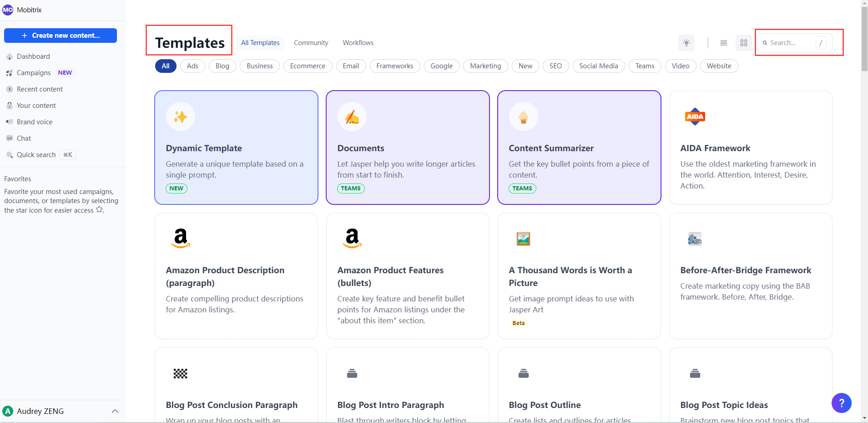Viewport: 868px width, 423px height.
Task: Switch to list view icon
Action: click(x=724, y=43)
